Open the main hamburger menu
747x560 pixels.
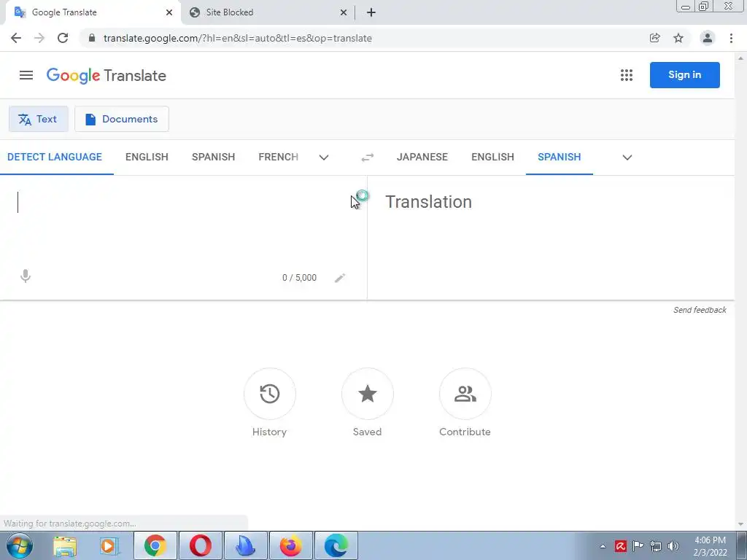click(x=26, y=75)
